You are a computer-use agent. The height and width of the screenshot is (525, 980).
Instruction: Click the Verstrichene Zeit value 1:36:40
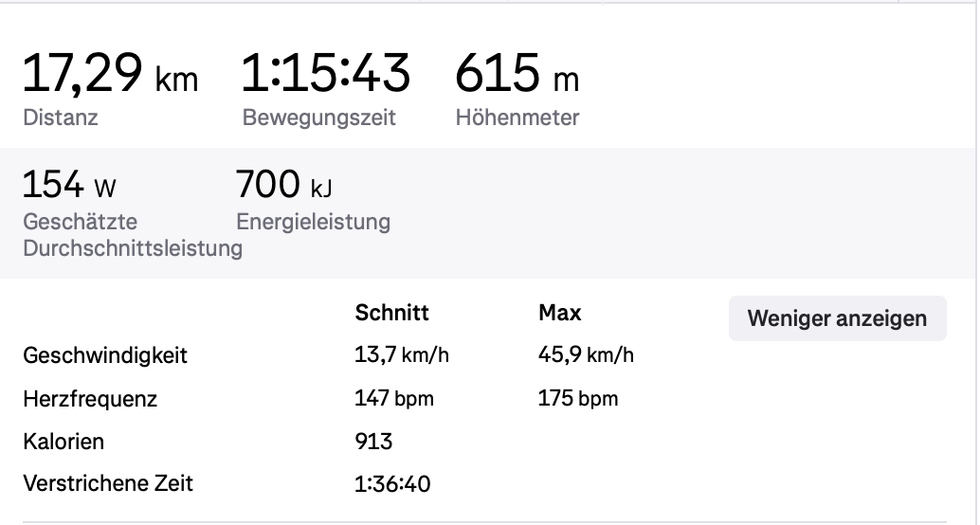[392, 483]
